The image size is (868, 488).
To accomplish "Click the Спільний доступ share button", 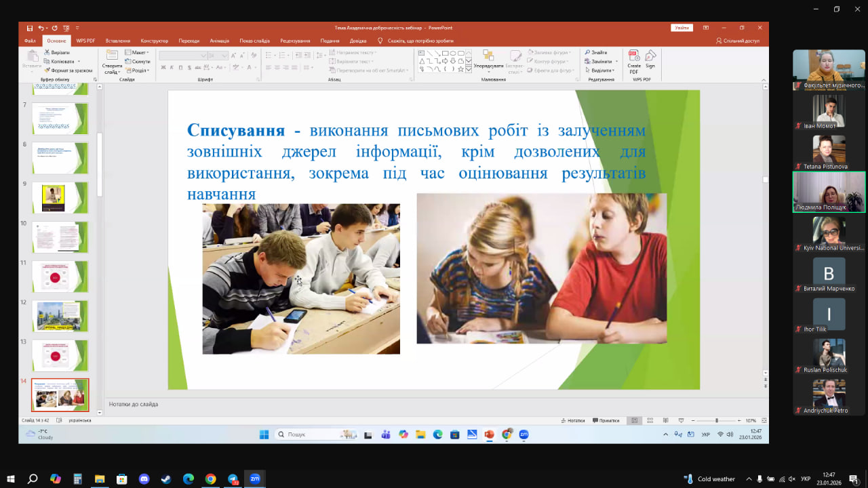I will click(738, 41).
